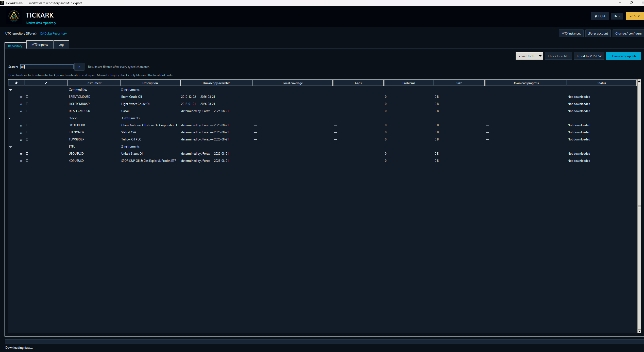Open the D:\DukasRepository path link
The height and width of the screenshot is (352, 644).
54,34
